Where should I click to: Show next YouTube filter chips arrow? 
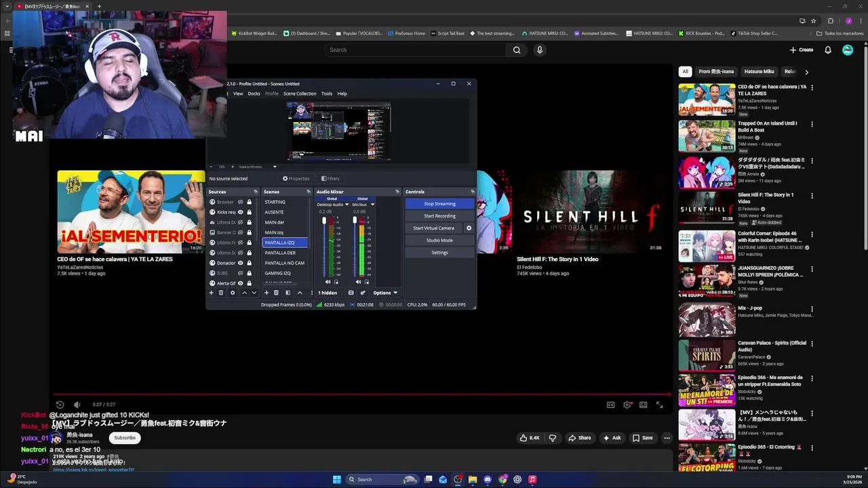tap(806, 71)
